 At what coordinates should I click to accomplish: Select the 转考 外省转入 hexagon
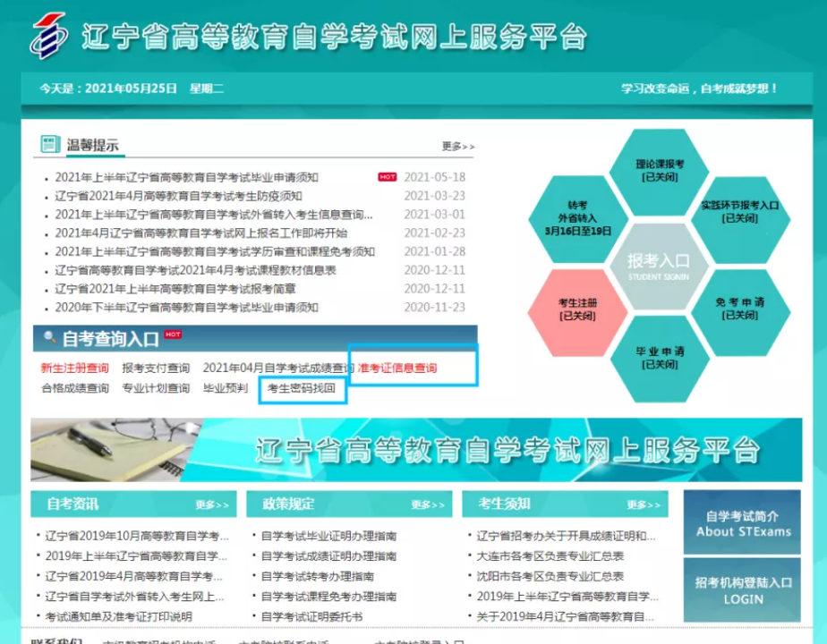coord(578,218)
